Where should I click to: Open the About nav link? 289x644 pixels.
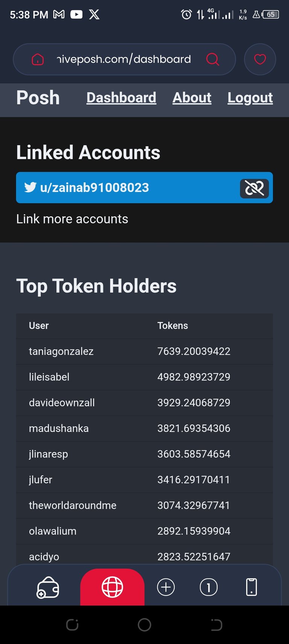192,98
